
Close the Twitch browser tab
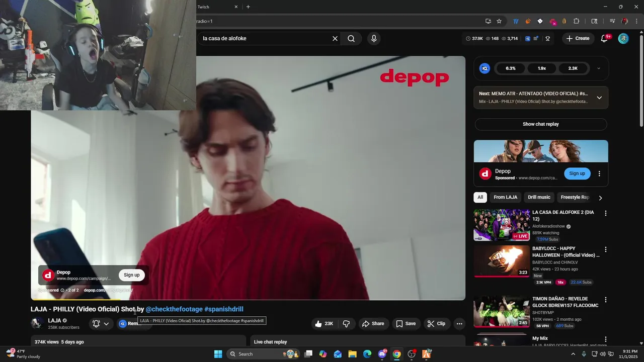point(236,7)
